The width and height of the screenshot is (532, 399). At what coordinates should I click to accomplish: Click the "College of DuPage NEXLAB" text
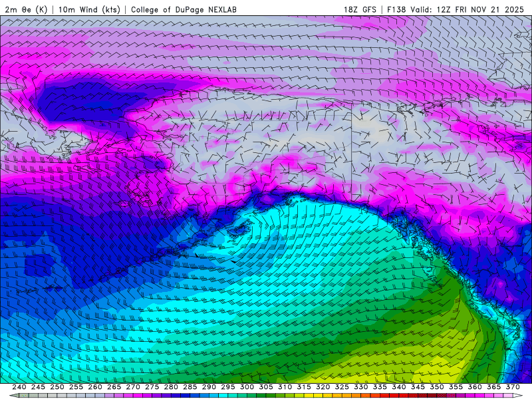point(184,9)
